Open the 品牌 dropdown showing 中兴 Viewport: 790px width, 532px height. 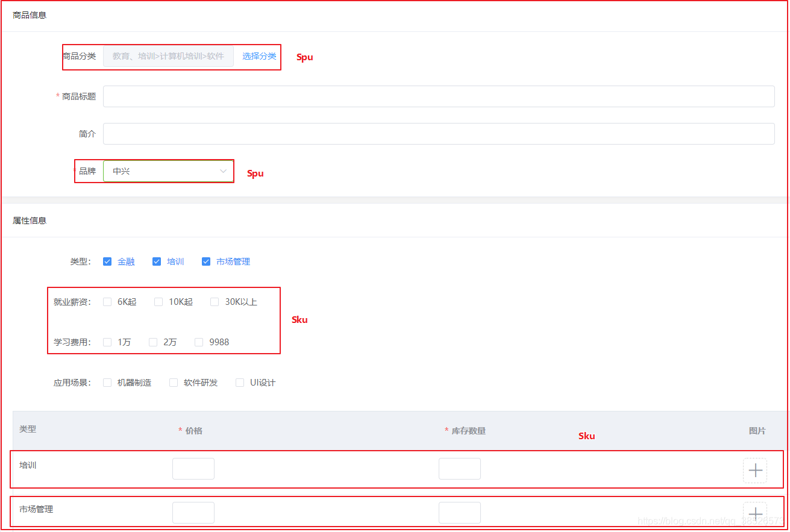point(169,171)
